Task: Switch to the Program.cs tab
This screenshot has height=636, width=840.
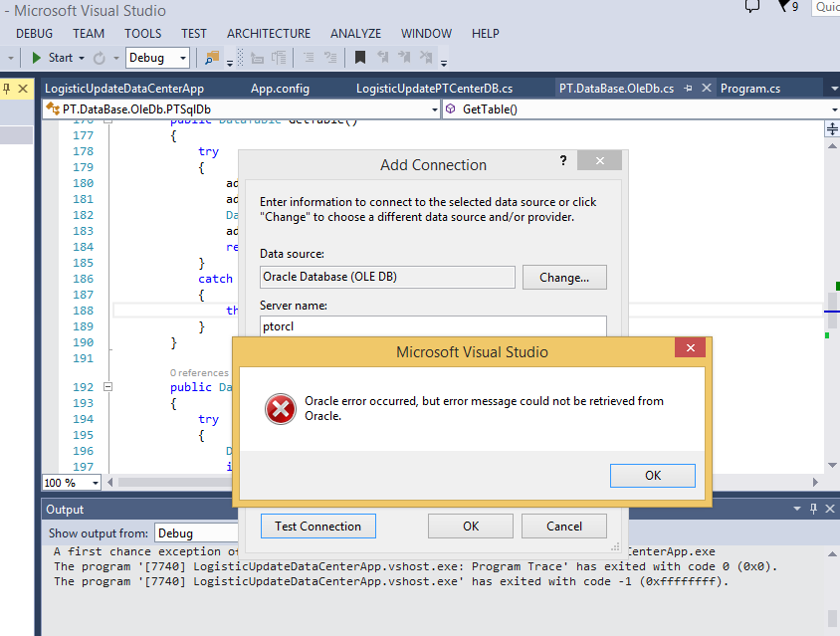Action: pyautogui.click(x=750, y=89)
